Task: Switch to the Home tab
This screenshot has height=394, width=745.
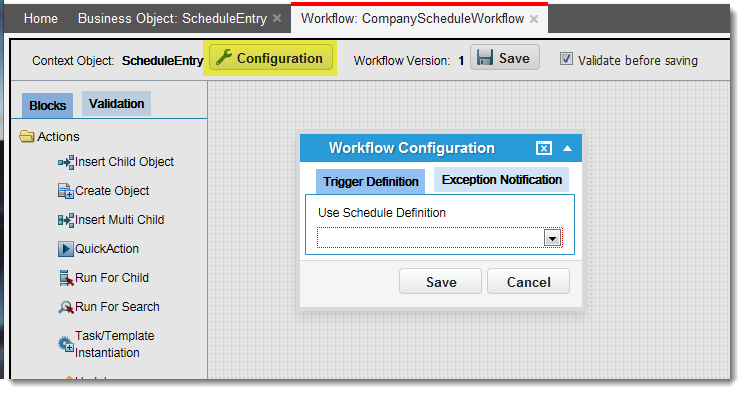Action: [41, 19]
